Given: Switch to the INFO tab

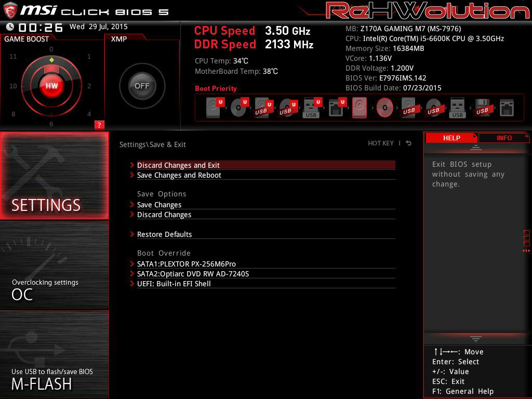Looking at the screenshot, I should tap(504, 138).
